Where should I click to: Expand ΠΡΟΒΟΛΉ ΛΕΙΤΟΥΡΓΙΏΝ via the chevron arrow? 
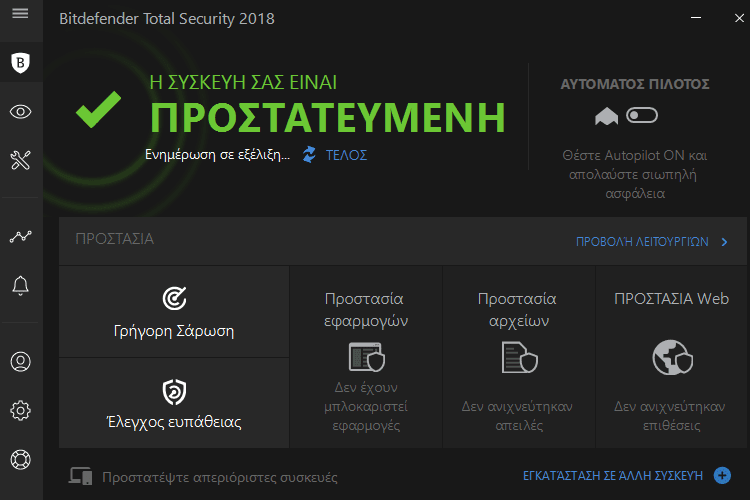[725, 242]
